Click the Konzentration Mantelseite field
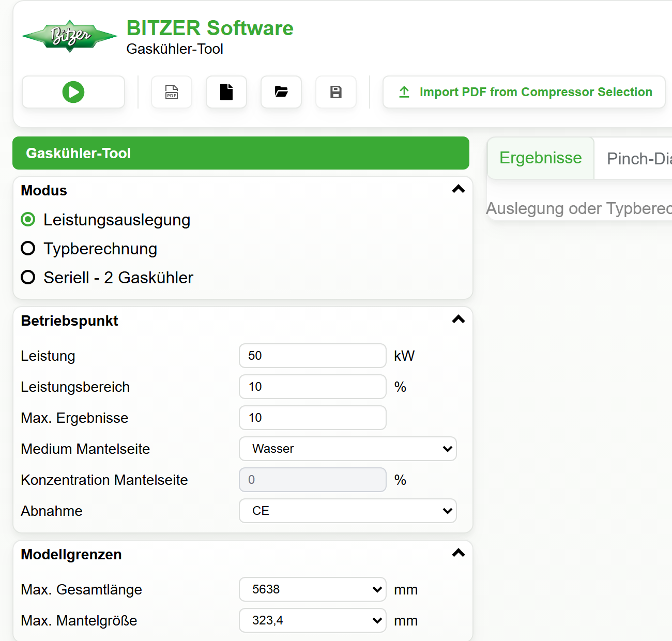The image size is (672, 641). (x=313, y=480)
